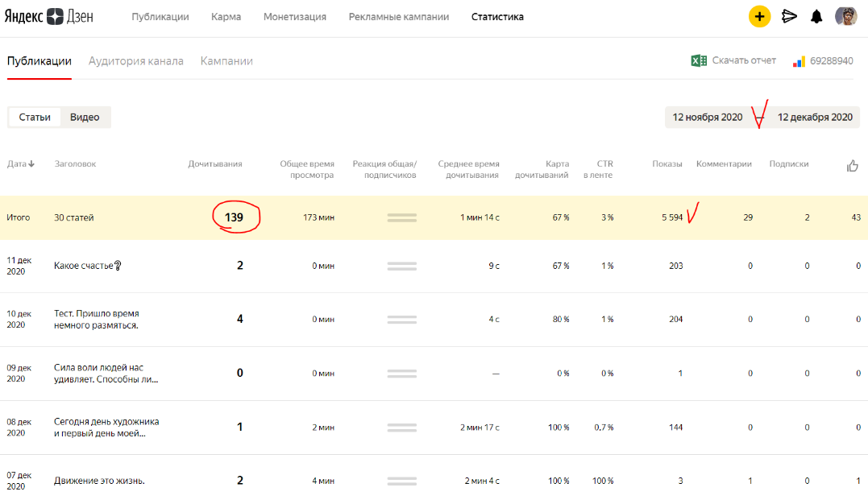This screenshot has height=500, width=868.
Task: Open the Монетизация menu item
Action: tap(295, 17)
